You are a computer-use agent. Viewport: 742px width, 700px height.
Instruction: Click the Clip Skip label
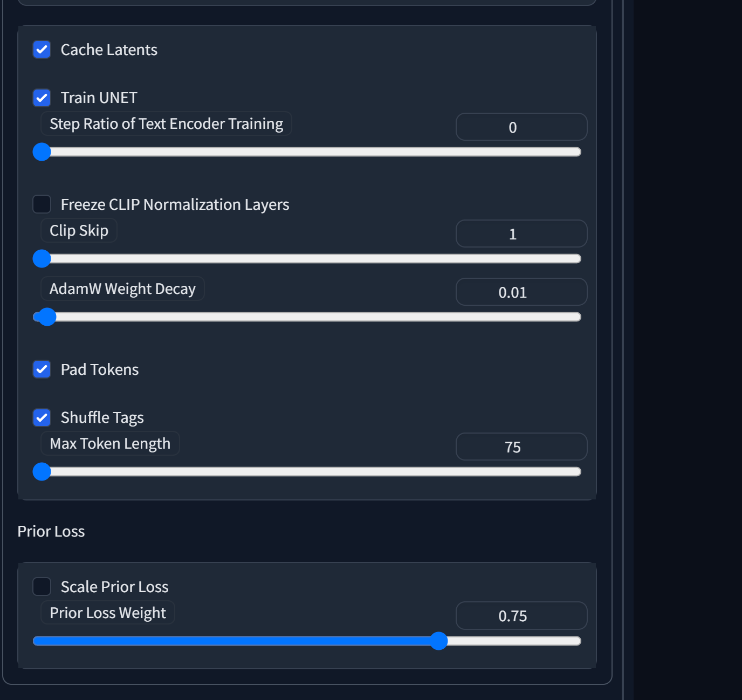(x=79, y=231)
